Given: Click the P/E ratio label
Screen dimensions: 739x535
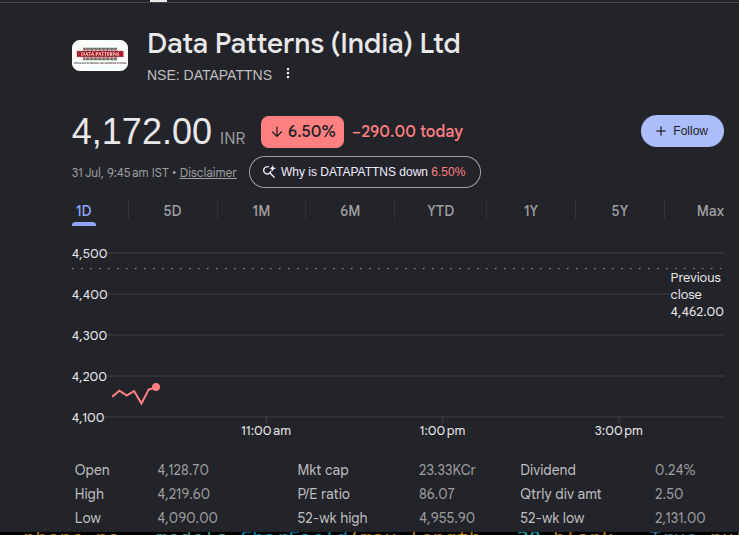Looking at the screenshot, I should pyautogui.click(x=323, y=494).
